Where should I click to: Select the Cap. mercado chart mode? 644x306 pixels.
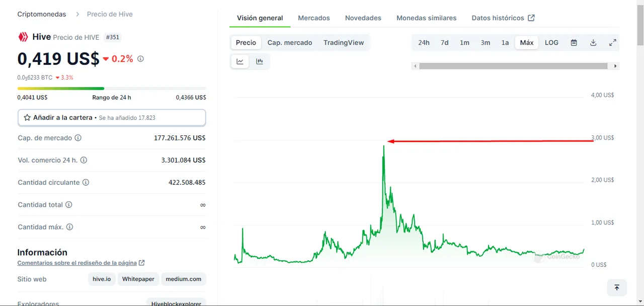pos(290,43)
